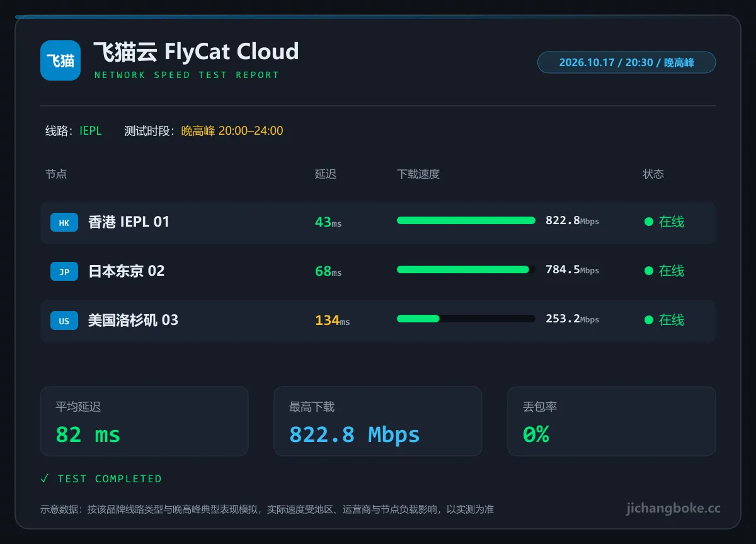Click the 最高下载 label
Image resolution: width=756 pixels, height=544 pixels.
click(312, 407)
